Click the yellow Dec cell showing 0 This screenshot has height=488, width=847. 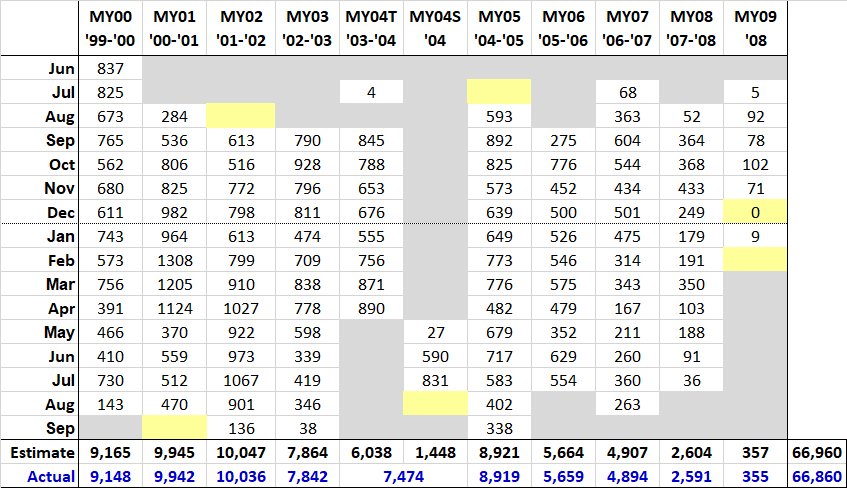755,212
